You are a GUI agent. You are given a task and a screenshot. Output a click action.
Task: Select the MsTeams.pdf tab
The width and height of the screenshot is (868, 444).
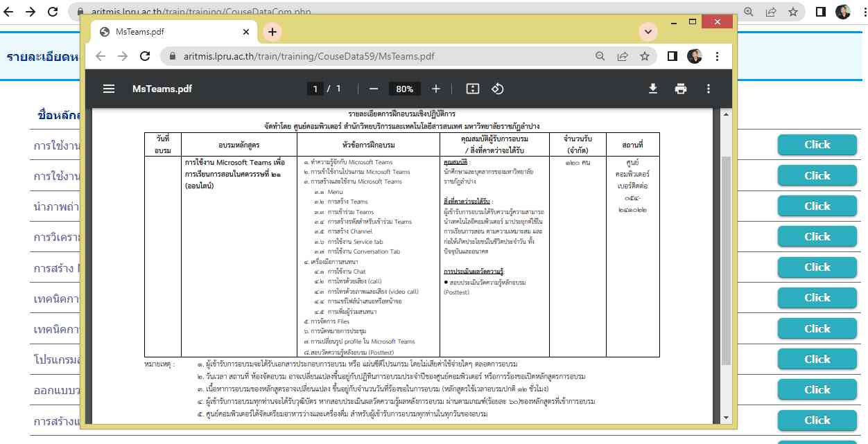coord(166,32)
